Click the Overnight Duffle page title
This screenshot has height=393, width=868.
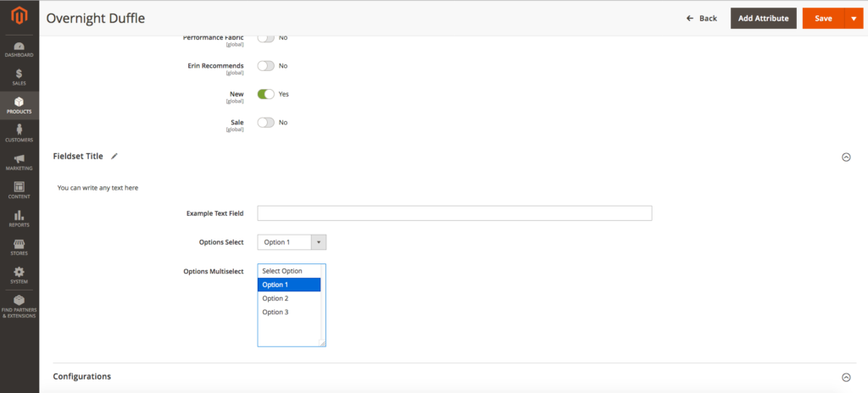[96, 19]
